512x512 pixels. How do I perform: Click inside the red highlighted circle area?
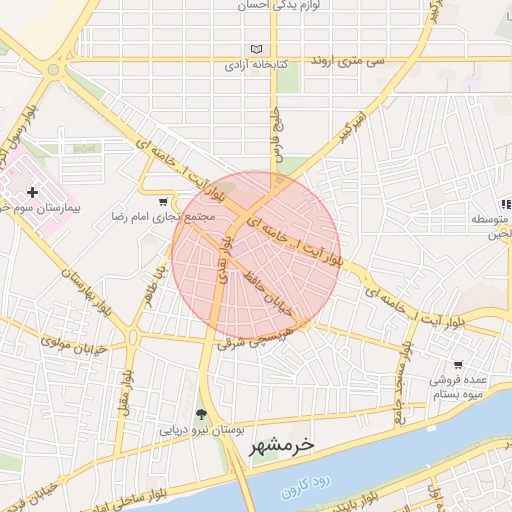256,255
